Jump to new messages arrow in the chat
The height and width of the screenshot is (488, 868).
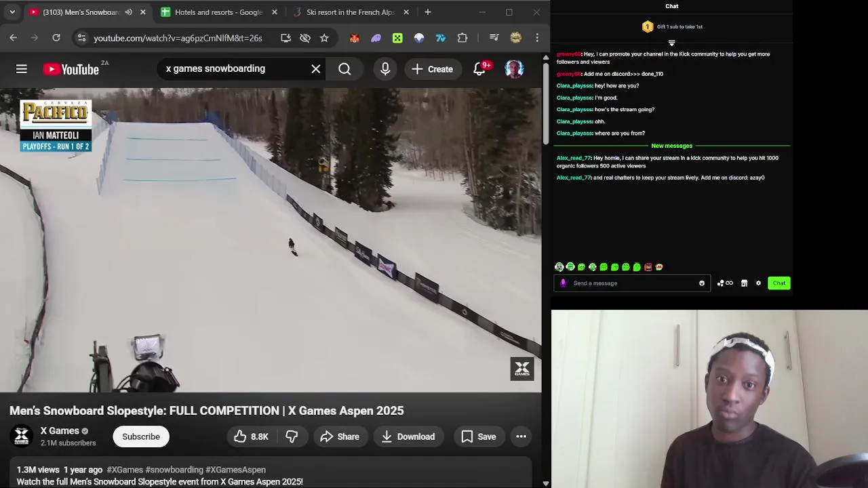coord(671,43)
